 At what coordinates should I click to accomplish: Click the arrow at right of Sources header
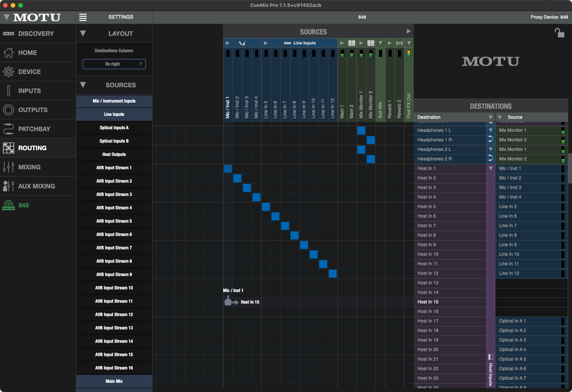(x=409, y=31)
